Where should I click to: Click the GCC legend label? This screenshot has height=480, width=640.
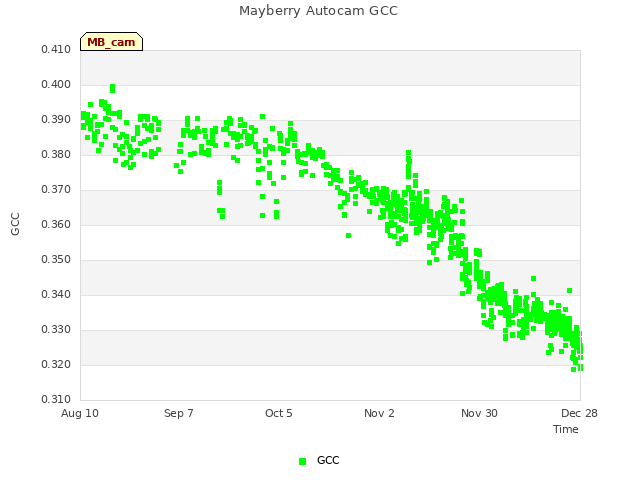point(328,460)
